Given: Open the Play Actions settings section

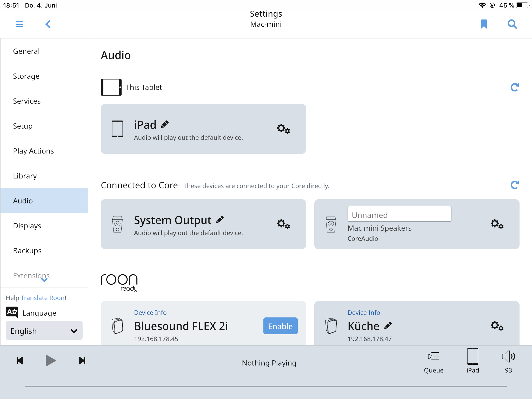Looking at the screenshot, I should click(x=44, y=151).
